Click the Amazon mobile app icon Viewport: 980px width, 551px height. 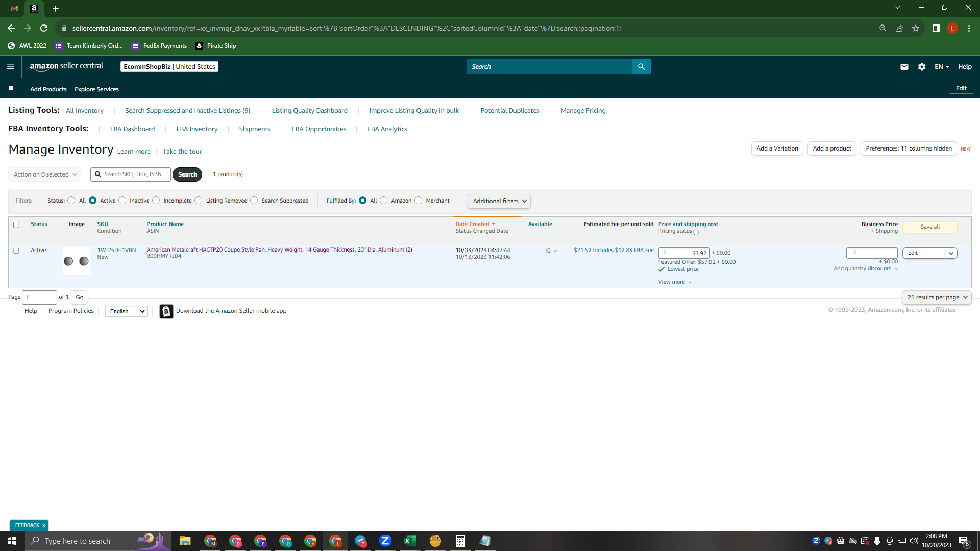click(166, 311)
